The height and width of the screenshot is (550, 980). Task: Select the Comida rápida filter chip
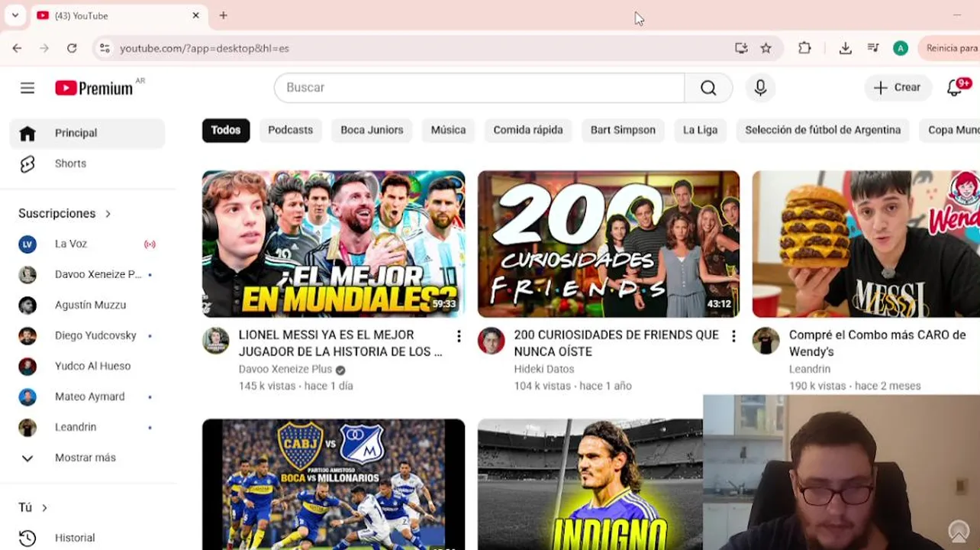[x=528, y=130]
